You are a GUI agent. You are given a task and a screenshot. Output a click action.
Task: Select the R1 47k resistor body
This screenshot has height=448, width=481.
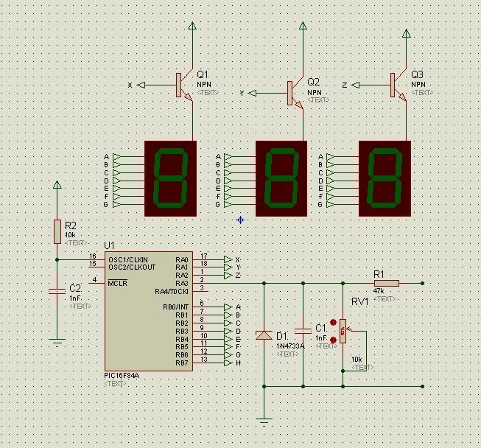click(x=387, y=283)
